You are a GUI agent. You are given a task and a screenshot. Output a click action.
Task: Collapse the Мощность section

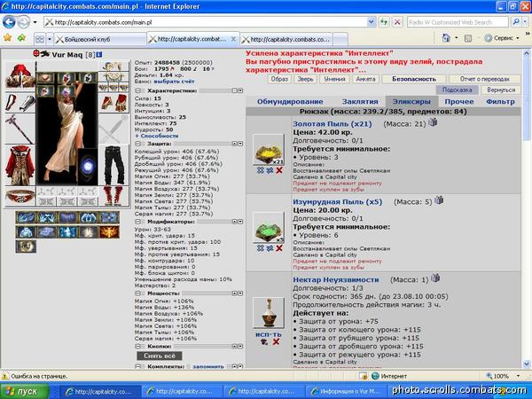[x=137, y=293]
